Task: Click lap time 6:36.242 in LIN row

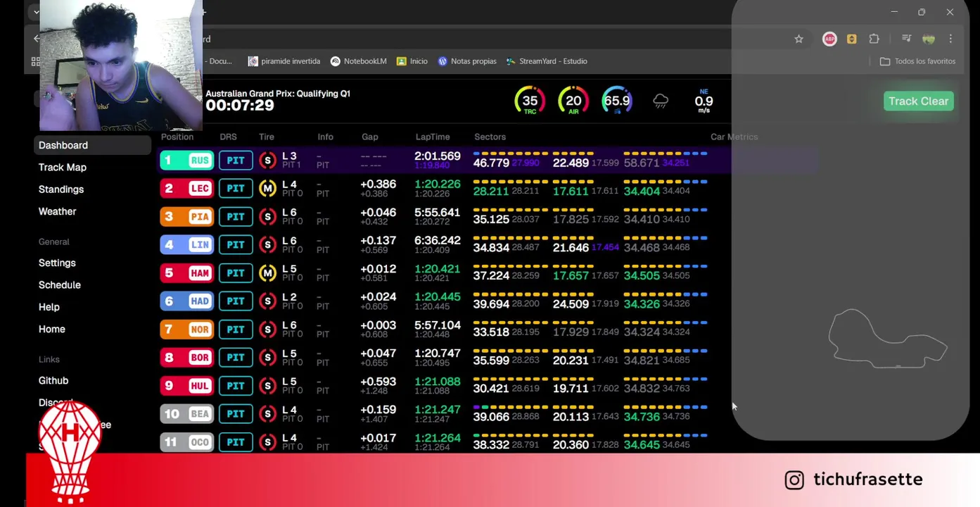Action: (438, 241)
